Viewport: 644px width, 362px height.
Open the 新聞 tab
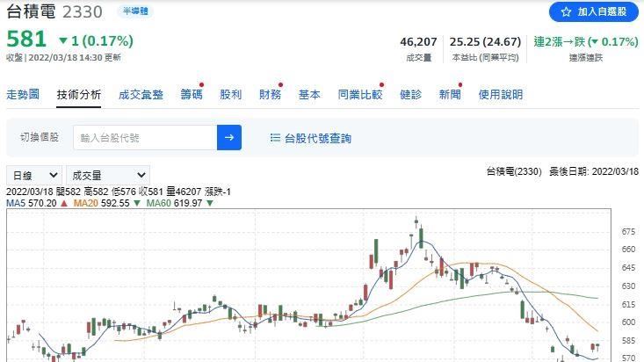pos(450,95)
